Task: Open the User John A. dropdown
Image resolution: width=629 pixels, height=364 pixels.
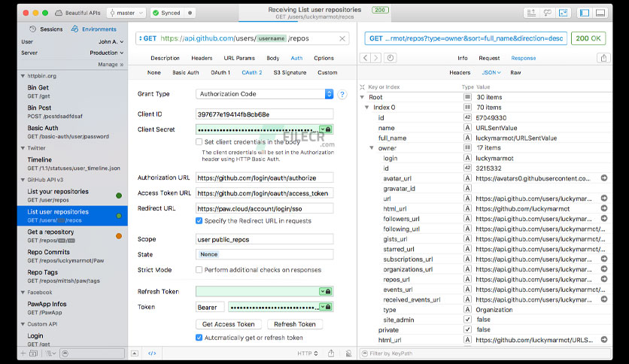Action: (x=111, y=41)
